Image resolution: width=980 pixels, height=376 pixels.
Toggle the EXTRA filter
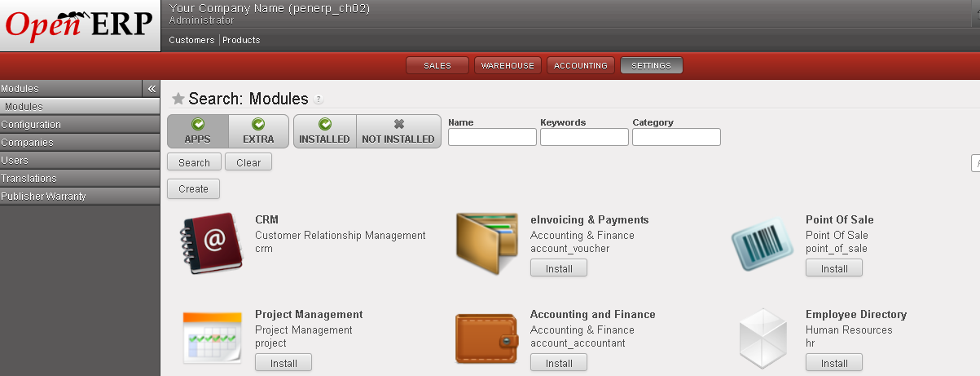(258, 130)
